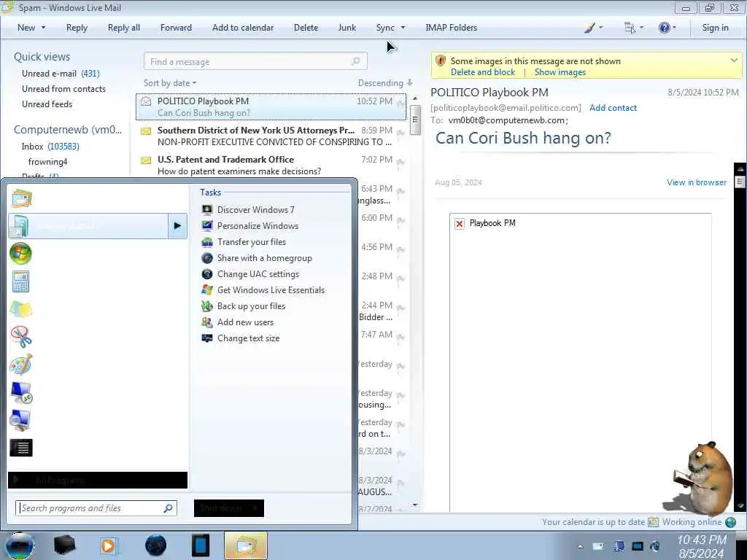Expand the New button dropdown arrow
The height and width of the screenshot is (560, 747).
(43, 28)
